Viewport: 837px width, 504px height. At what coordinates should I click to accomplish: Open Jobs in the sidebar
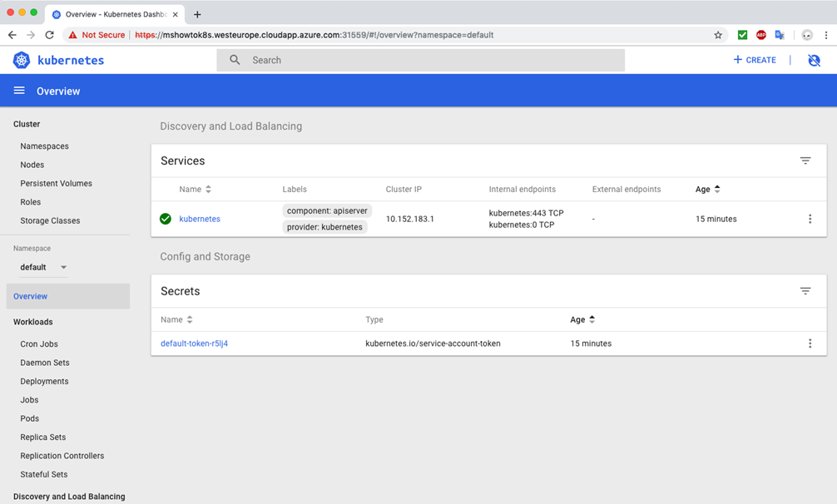(x=29, y=400)
